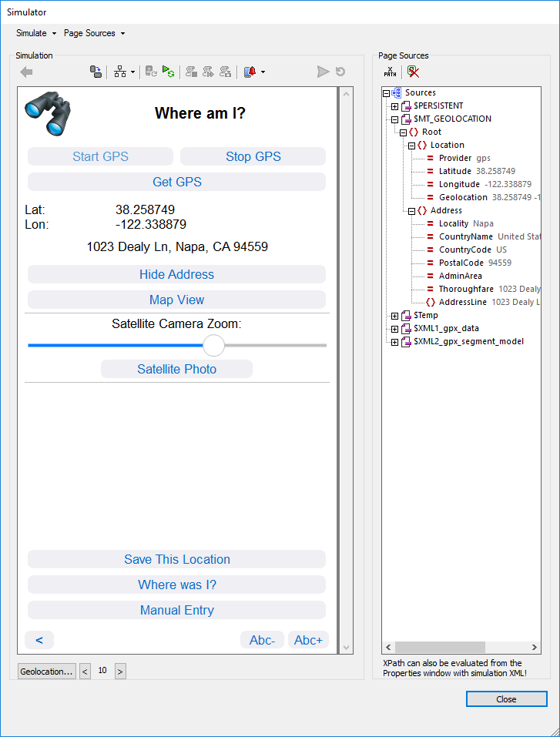Click the binoculars image
Screen dimensions: 560x737
point(48,113)
